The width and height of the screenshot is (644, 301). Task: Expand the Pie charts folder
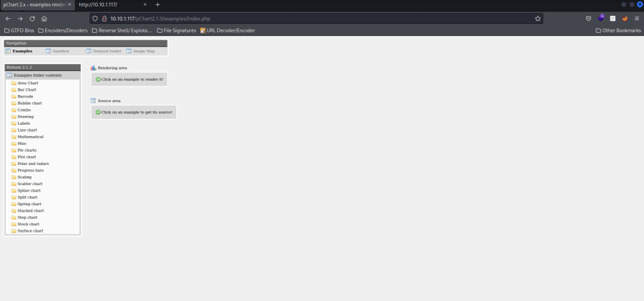point(26,150)
